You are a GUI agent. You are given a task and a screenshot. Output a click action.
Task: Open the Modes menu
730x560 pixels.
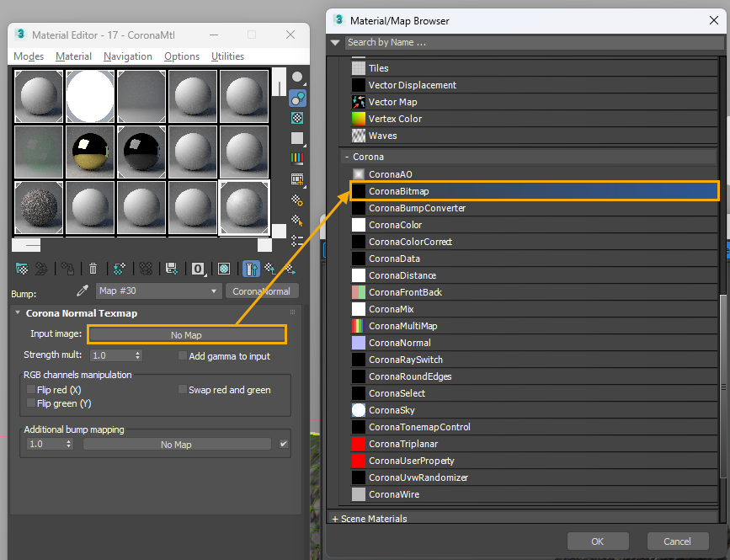29,56
